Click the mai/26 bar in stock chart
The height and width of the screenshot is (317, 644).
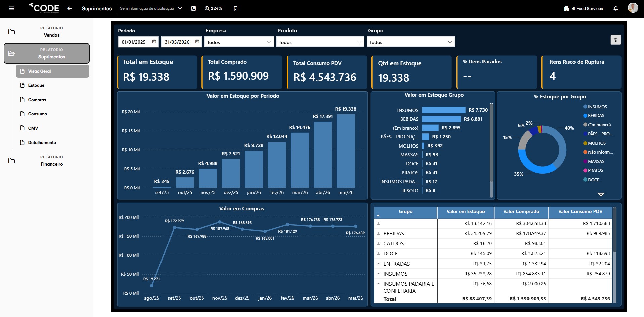346,151
